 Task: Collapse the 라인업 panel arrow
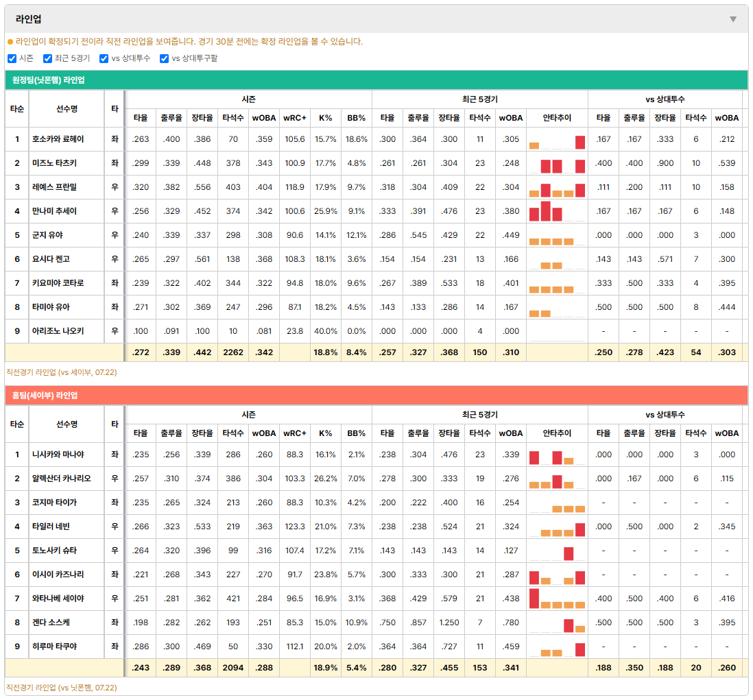[733, 19]
